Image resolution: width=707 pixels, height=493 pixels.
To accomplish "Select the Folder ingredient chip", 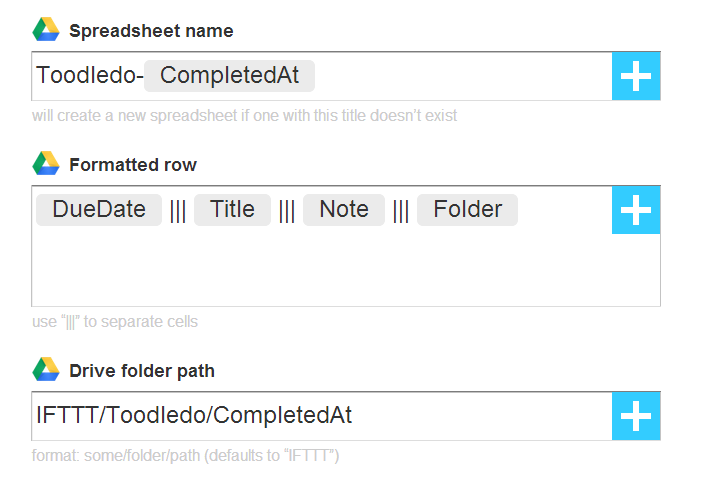I will click(467, 210).
